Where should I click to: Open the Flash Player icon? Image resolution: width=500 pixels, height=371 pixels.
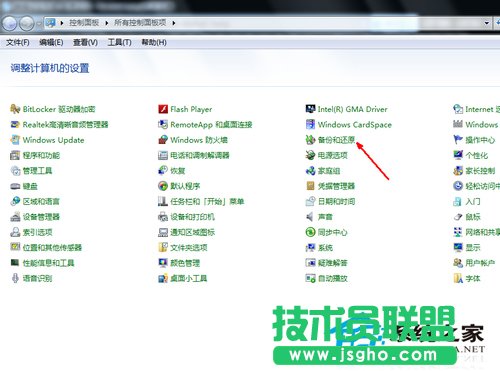(x=163, y=109)
